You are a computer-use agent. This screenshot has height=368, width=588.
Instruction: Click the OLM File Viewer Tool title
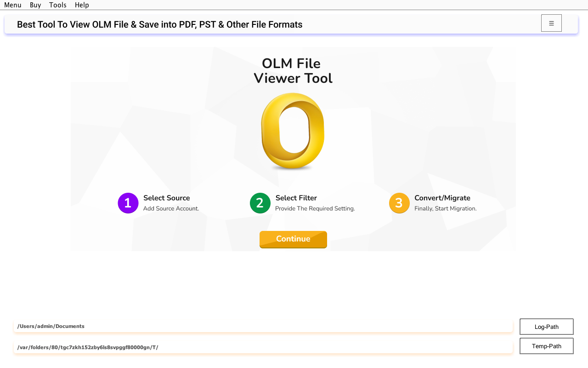pyautogui.click(x=293, y=71)
